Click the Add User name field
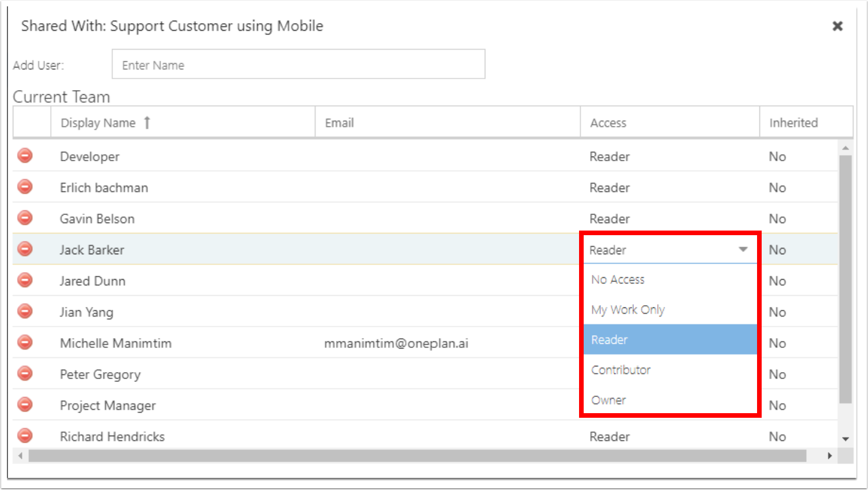Screen dimensions: 868x490 tap(298, 64)
